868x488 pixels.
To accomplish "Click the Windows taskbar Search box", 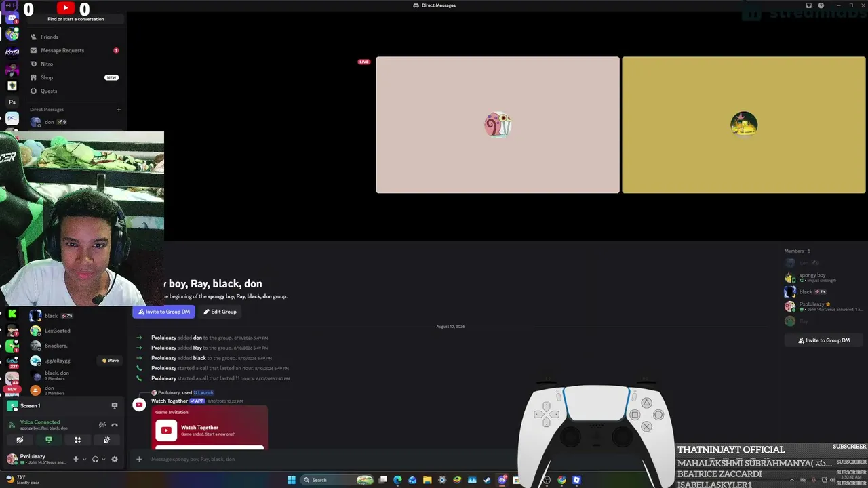I will (338, 480).
